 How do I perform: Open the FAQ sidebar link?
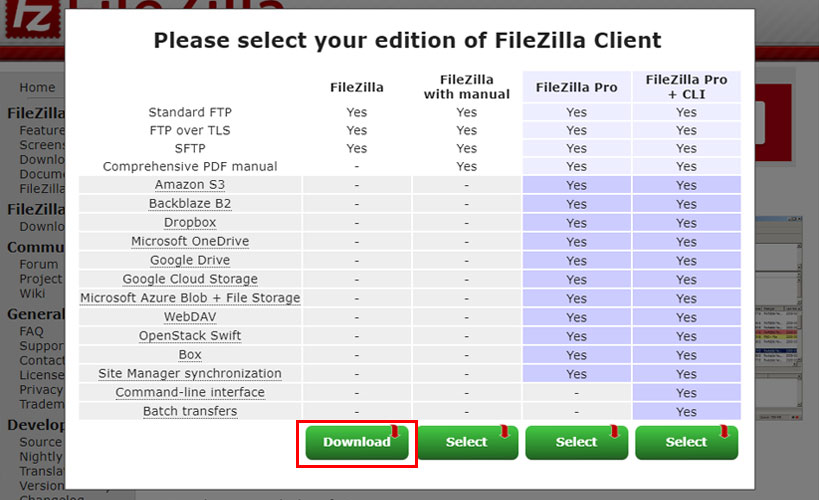(31, 331)
